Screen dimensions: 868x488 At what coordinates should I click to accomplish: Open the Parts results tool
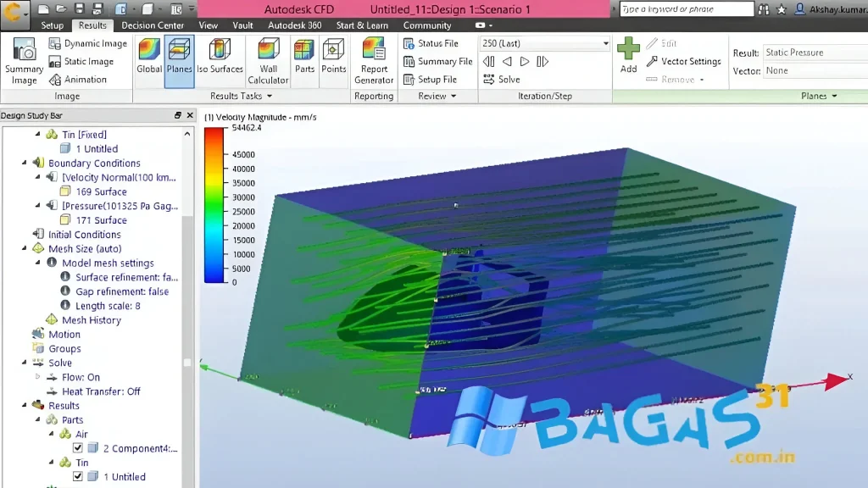[304, 56]
